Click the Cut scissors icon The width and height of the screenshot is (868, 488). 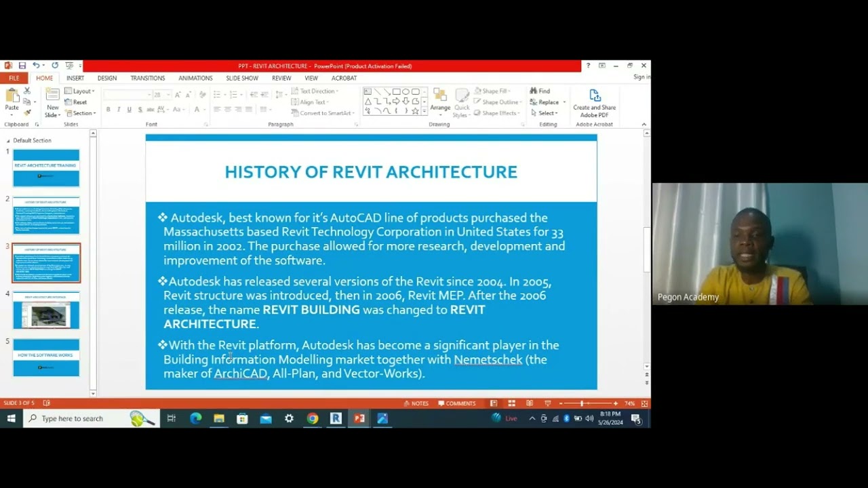coord(27,90)
